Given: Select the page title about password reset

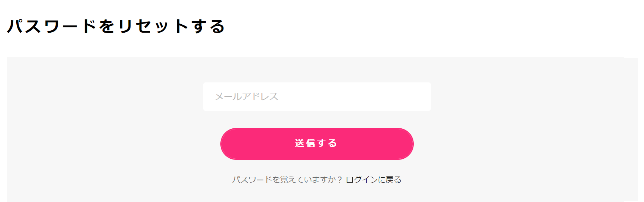Looking at the screenshot, I should (116, 27).
